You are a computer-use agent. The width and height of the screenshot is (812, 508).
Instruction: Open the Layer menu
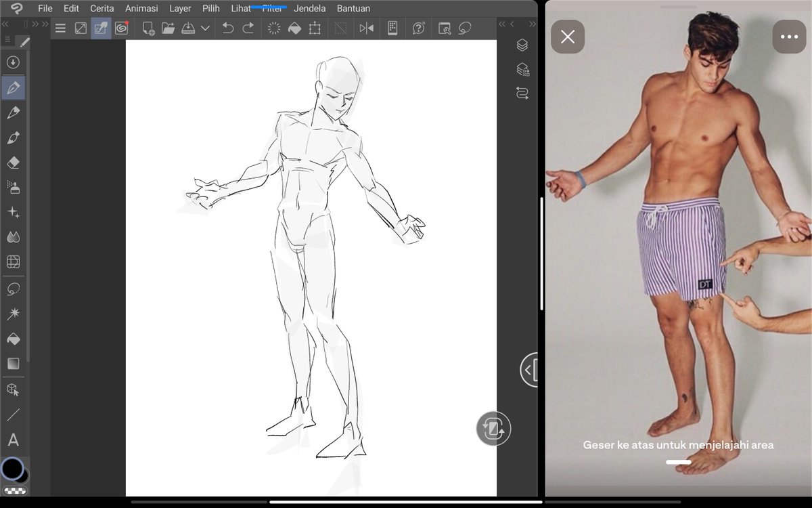click(x=180, y=9)
